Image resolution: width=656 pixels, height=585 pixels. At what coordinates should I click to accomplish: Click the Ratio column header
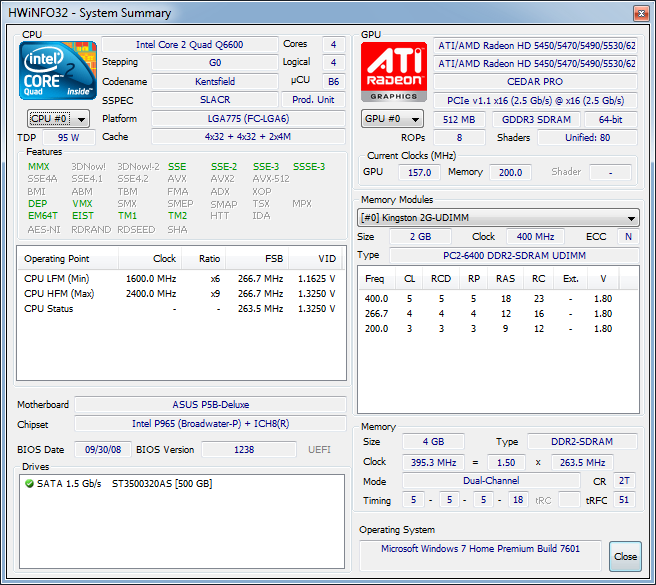pos(204,259)
